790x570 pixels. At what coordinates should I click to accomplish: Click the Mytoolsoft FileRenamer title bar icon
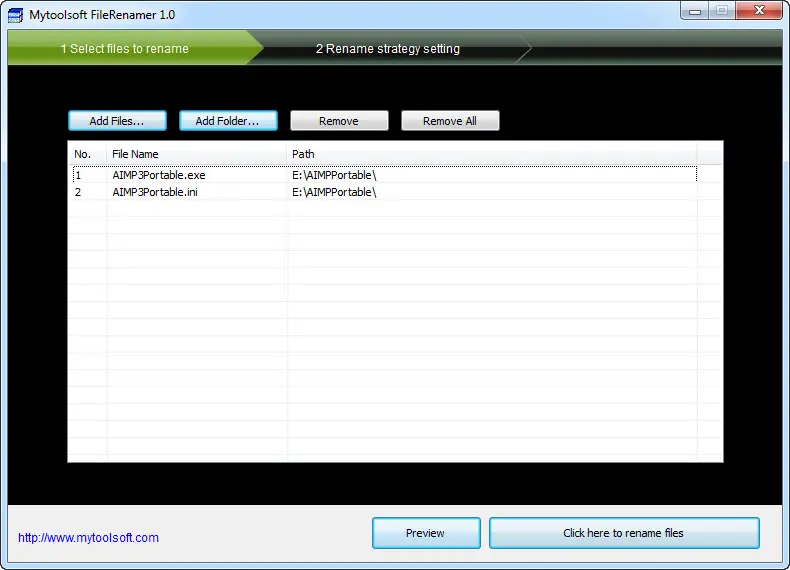click(15, 15)
